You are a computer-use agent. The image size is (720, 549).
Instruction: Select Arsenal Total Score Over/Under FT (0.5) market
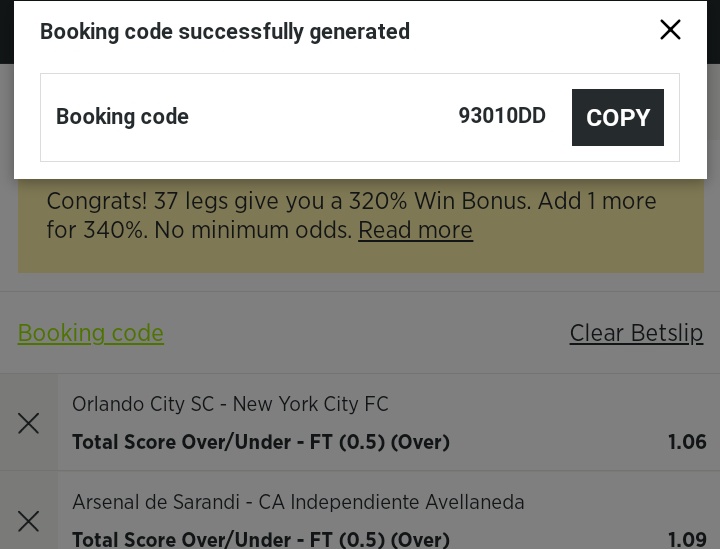[x=261, y=539]
